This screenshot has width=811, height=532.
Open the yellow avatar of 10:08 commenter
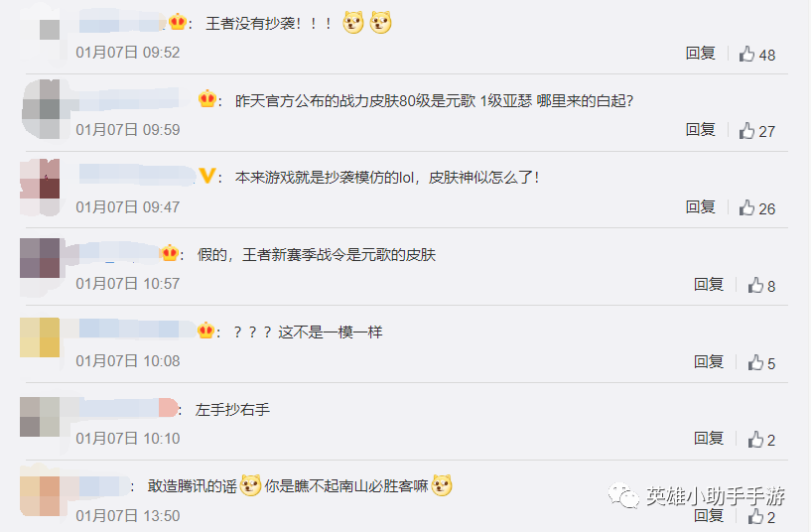click(x=40, y=337)
